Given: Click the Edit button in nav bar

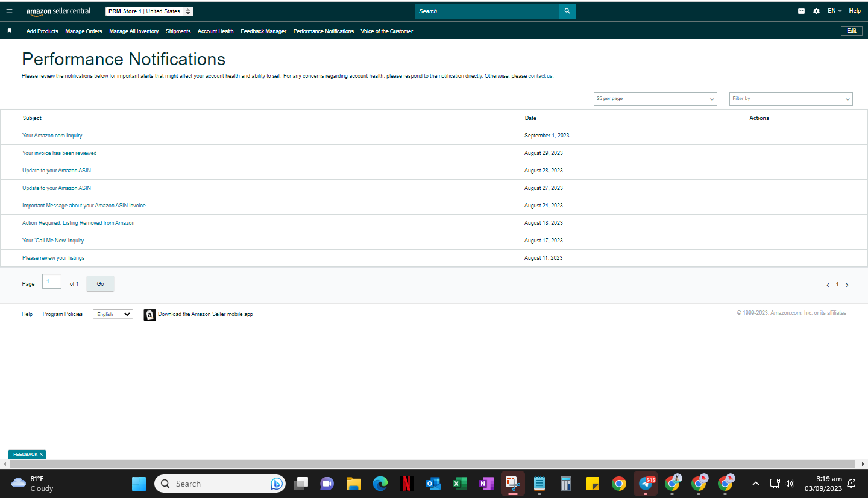Looking at the screenshot, I should point(852,31).
